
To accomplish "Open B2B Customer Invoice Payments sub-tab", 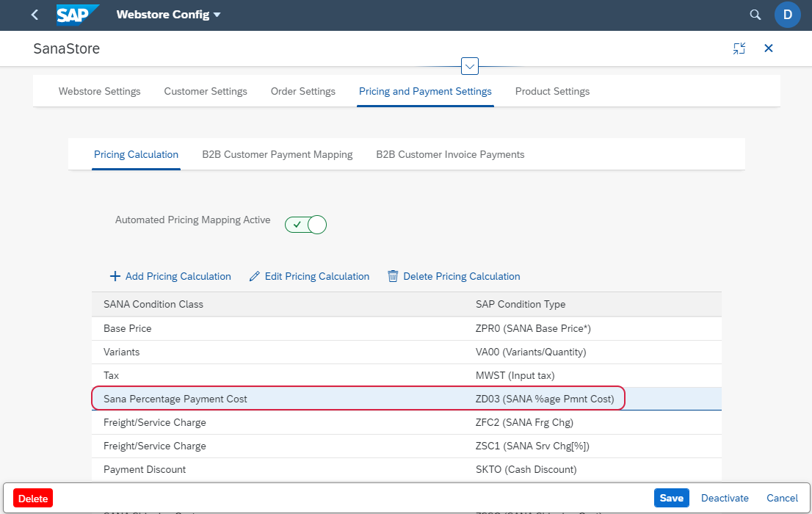I will point(450,154).
